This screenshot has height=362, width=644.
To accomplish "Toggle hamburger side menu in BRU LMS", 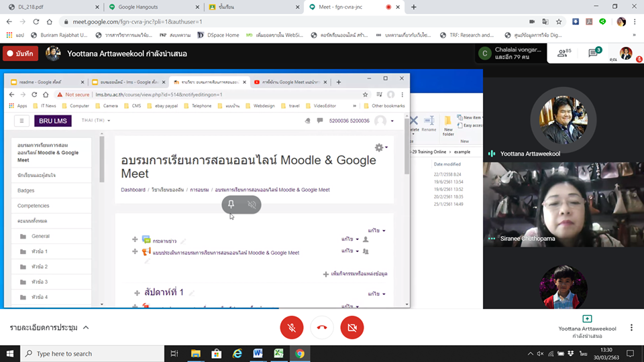I will [x=21, y=121].
